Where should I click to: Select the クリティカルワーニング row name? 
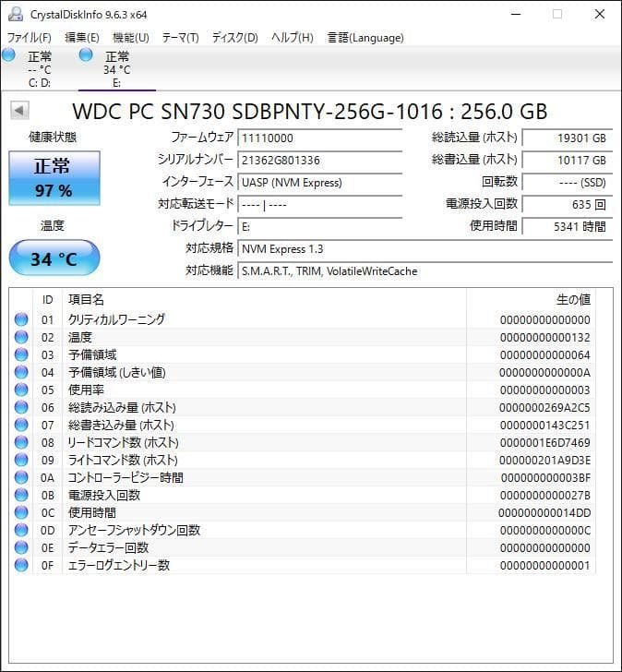point(116,319)
